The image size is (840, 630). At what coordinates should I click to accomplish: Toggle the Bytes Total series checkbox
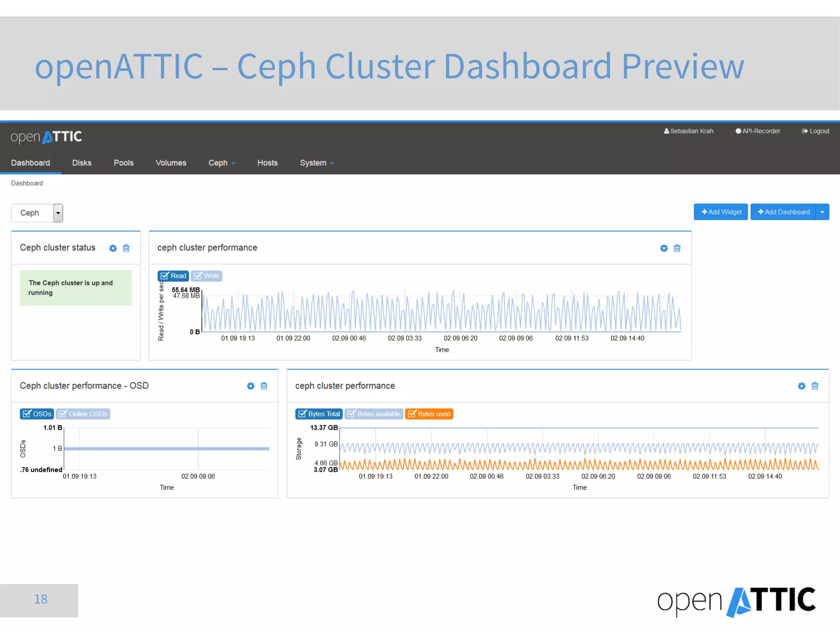click(x=319, y=414)
